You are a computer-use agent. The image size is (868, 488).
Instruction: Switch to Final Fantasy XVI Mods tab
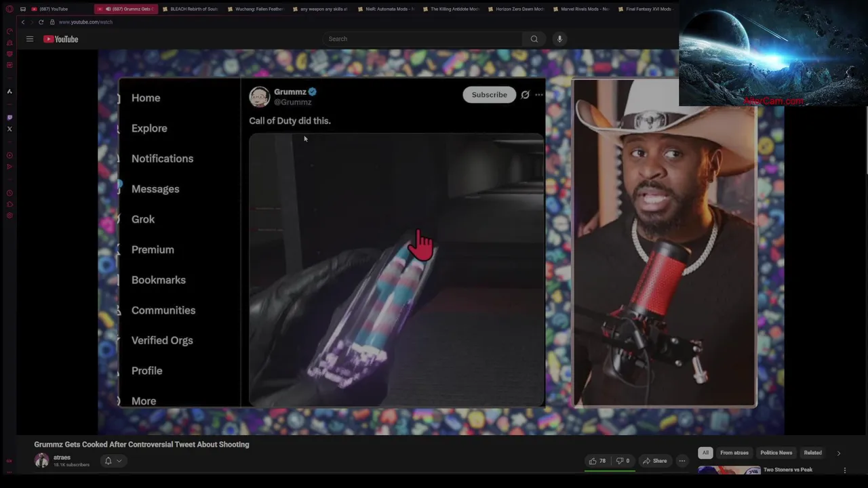646,9
